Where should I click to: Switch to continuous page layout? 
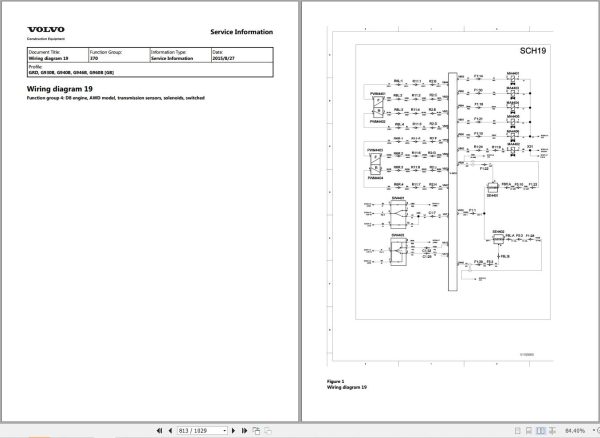[x=528, y=431]
